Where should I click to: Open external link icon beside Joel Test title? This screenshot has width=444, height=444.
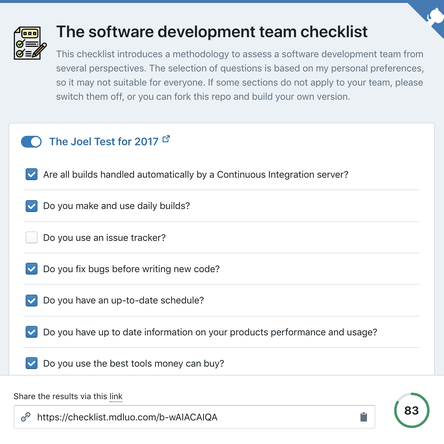[166, 139]
